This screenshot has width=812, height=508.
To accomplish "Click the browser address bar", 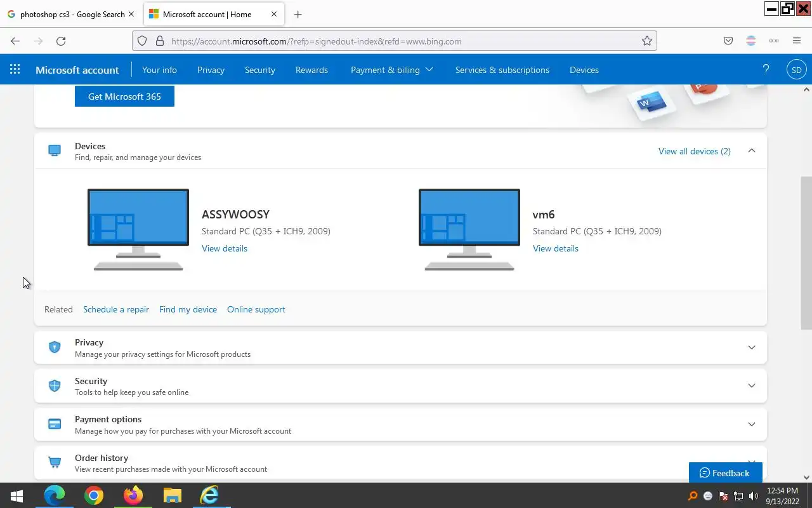I will point(393,41).
